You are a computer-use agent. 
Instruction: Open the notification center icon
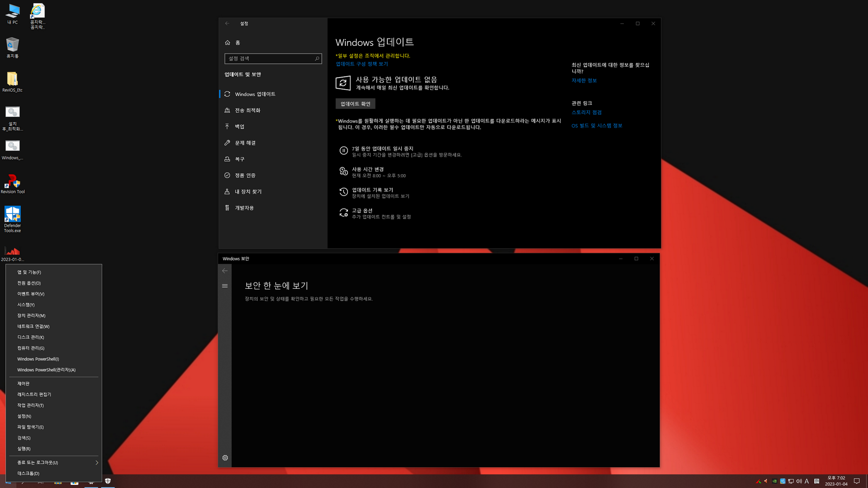pyautogui.click(x=857, y=481)
